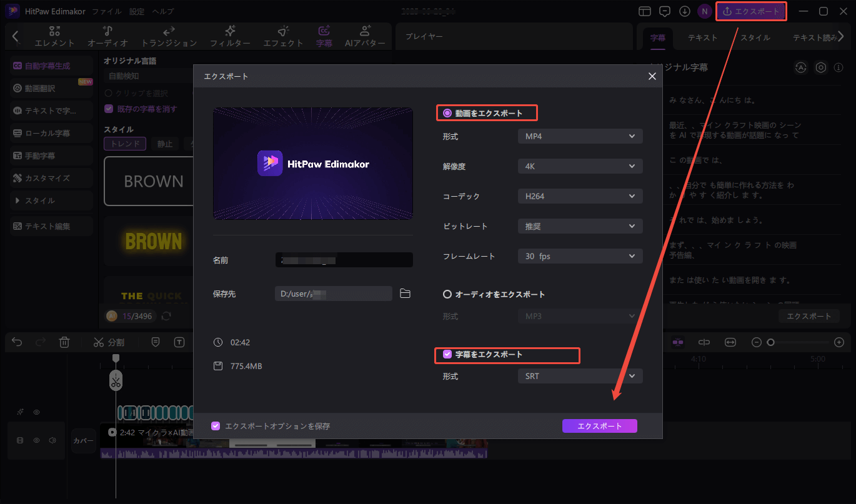This screenshot has height=504, width=856.
Task: Click the カバー cover button
Action: pos(84,440)
